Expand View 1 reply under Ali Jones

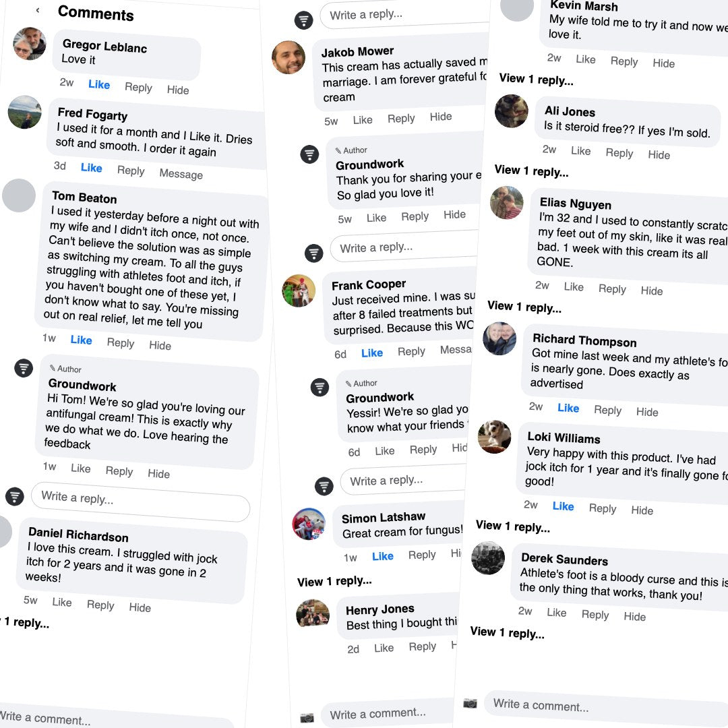coord(531,171)
